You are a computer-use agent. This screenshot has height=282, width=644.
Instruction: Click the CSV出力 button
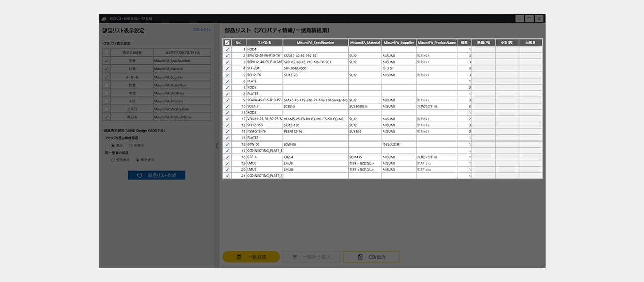(x=371, y=257)
